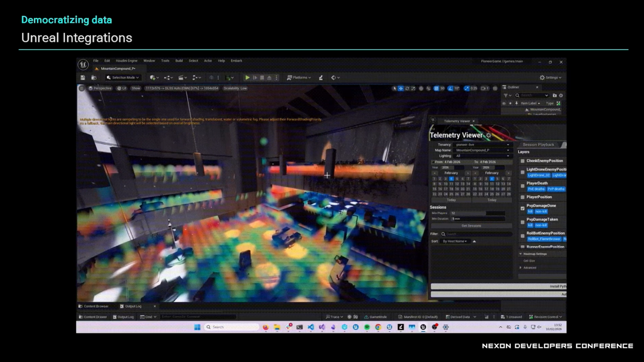This screenshot has height=362, width=644.
Task: Adjust the Min Players slider
Action: pyautogui.click(x=478, y=213)
